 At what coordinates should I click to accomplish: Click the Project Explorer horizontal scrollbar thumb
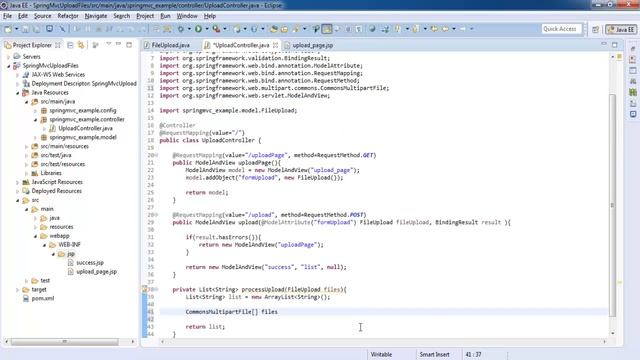64,341
